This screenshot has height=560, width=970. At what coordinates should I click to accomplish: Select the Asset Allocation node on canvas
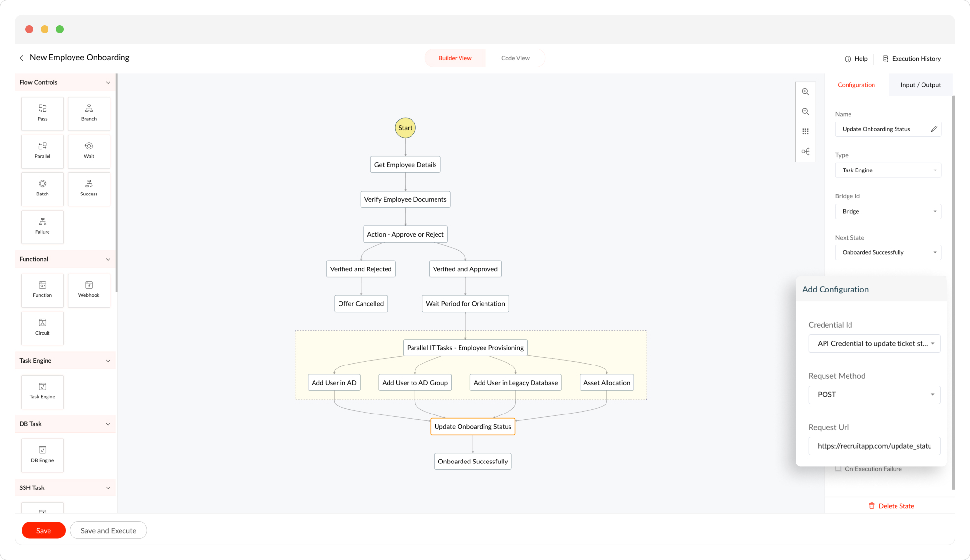pyautogui.click(x=606, y=383)
